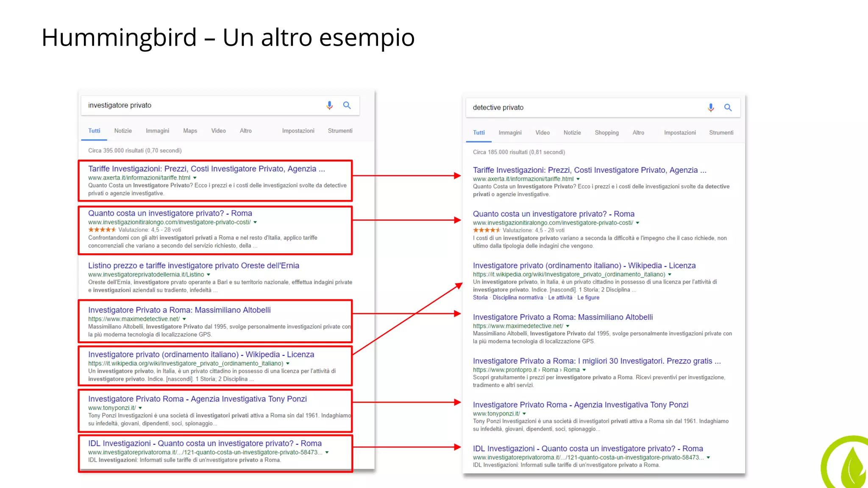Viewport: 868px width, 488px height.
Task: Open Wikipedia 'Investigatore privato' result in right panel
Action: coord(584,266)
